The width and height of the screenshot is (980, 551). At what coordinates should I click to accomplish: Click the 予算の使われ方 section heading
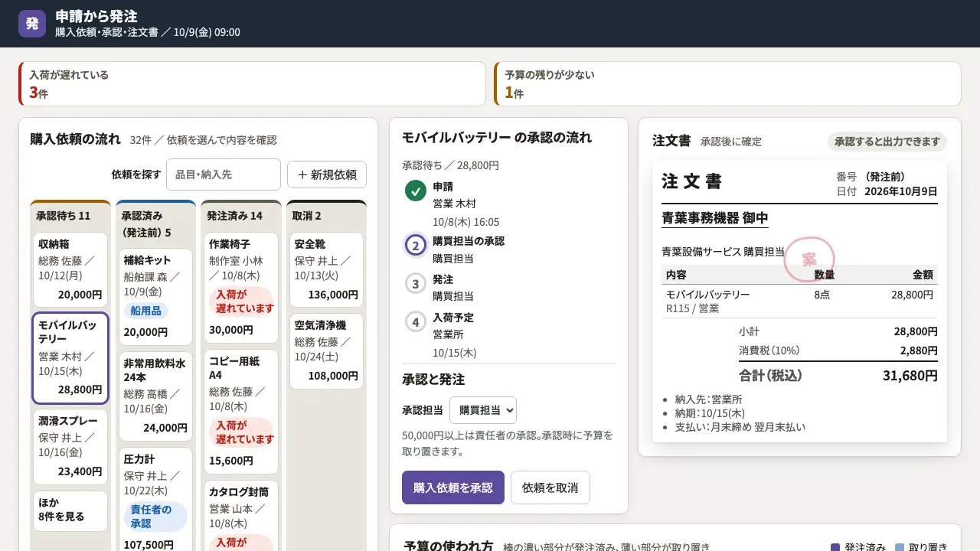448,546
